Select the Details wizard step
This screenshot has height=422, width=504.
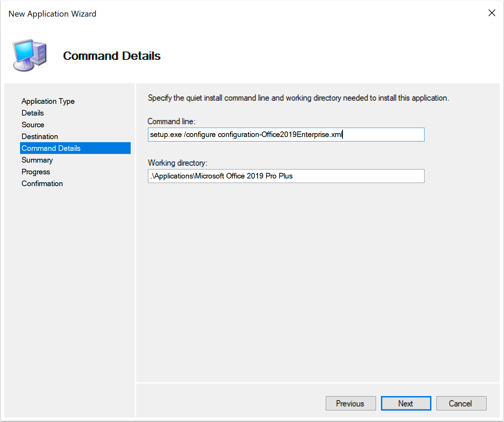click(32, 113)
